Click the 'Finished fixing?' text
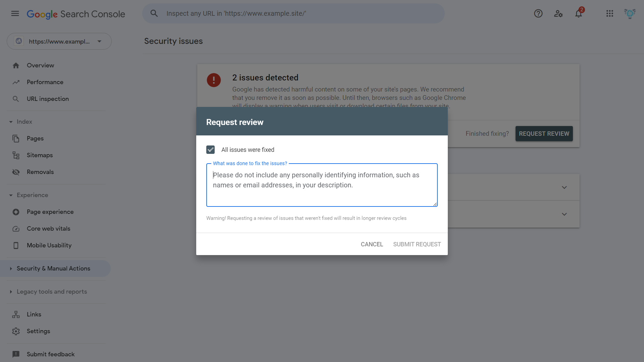644x362 pixels. point(487,134)
